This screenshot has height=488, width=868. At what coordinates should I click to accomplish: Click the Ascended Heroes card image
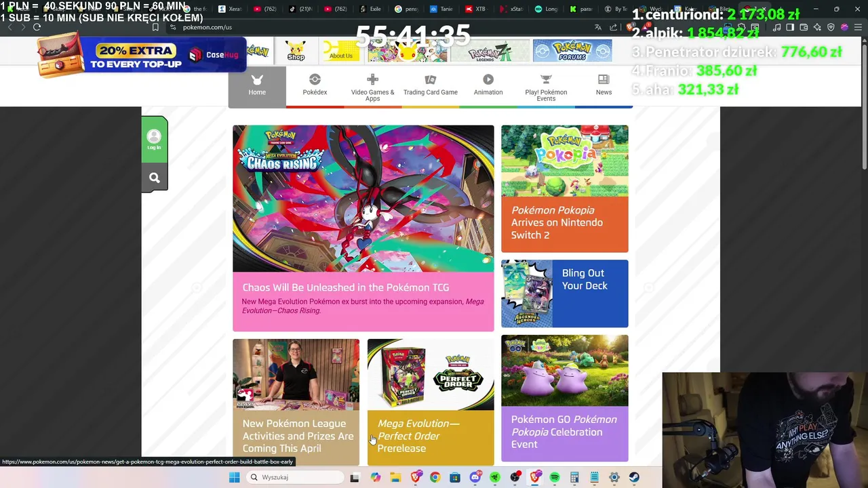pyautogui.click(x=527, y=293)
